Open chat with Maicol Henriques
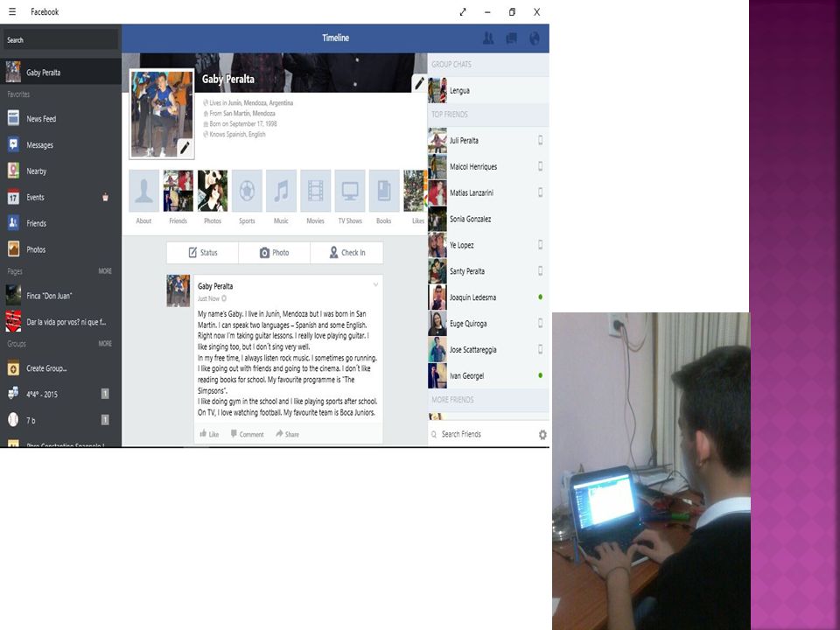The height and width of the screenshot is (630, 840). [x=488, y=166]
